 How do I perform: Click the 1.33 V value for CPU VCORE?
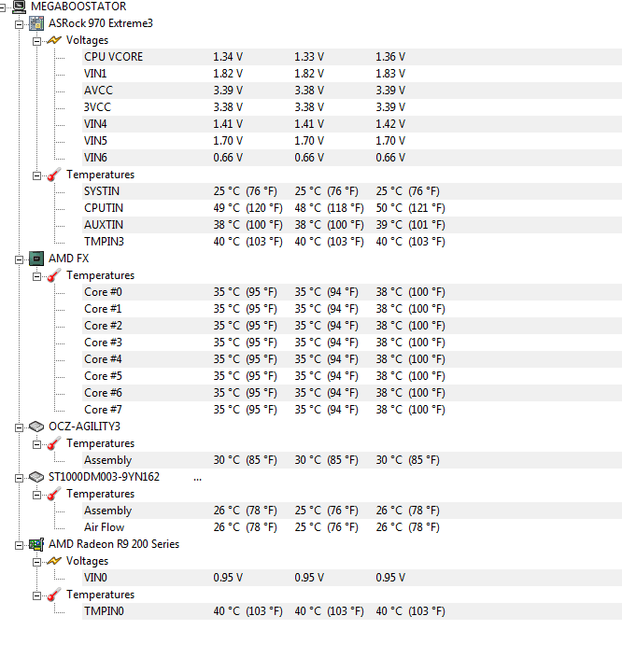(x=309, y=57)
